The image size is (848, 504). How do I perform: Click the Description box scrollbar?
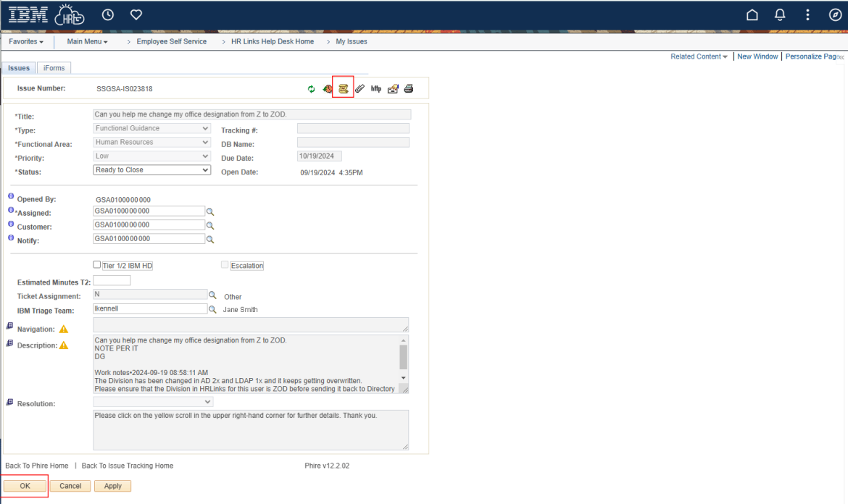pos(404,357)
